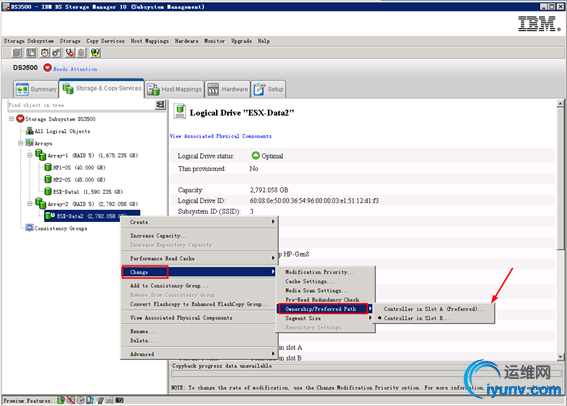Click the Find object in tree field
Screen dimensions: 567x406
click(x=81, y=105)
